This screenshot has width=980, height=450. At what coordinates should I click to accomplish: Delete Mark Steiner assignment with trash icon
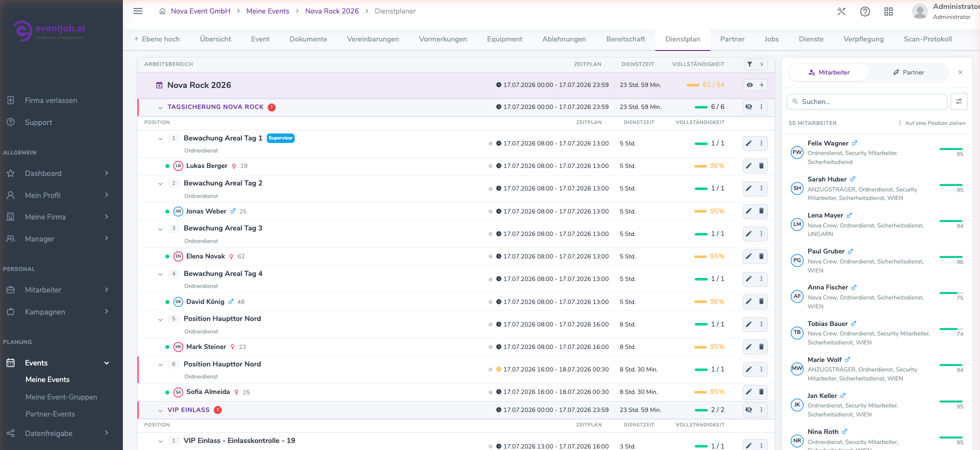pos(762,347)
